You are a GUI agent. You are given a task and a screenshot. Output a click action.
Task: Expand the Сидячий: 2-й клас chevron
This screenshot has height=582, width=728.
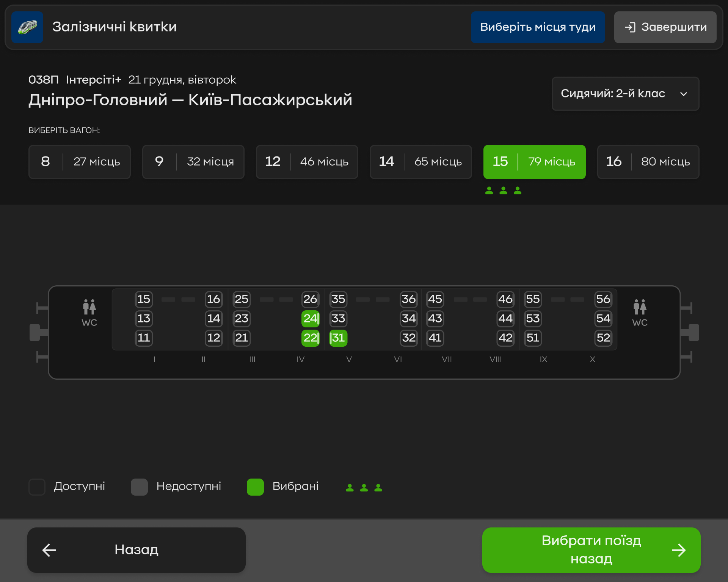pos(684,94)
